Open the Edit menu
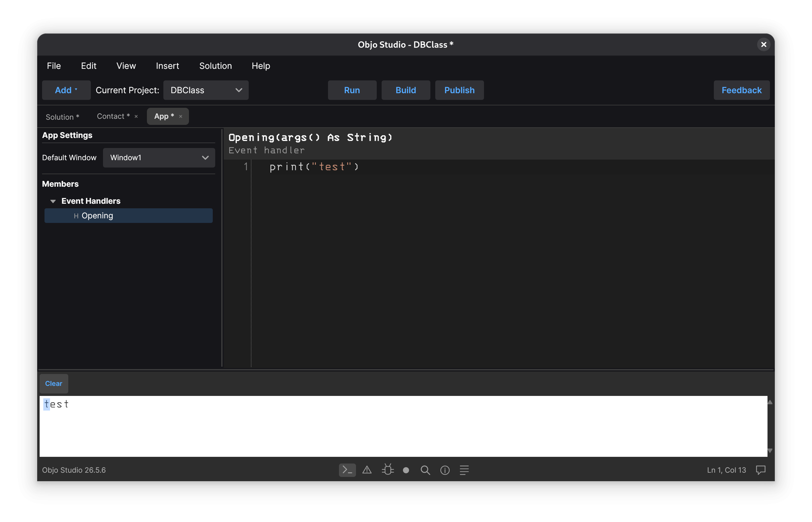812x522 pixels. (88, 66)
